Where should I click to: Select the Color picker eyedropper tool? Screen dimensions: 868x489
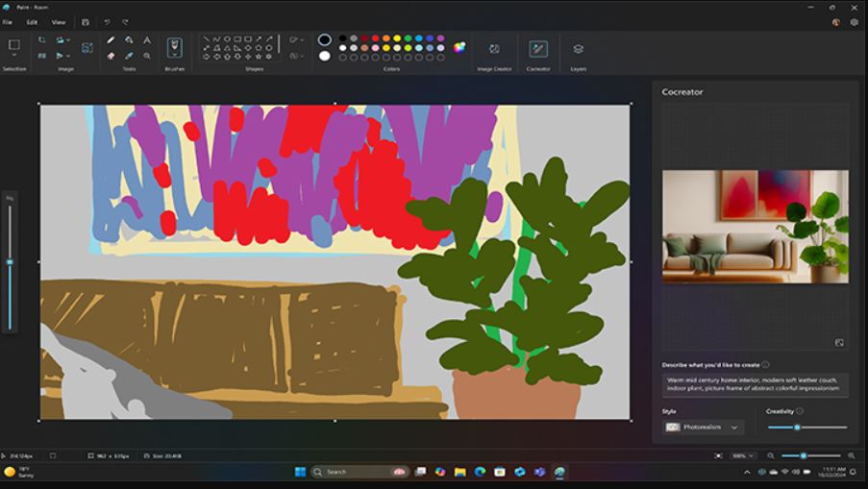pyautogui.click(x=129, y=56)
